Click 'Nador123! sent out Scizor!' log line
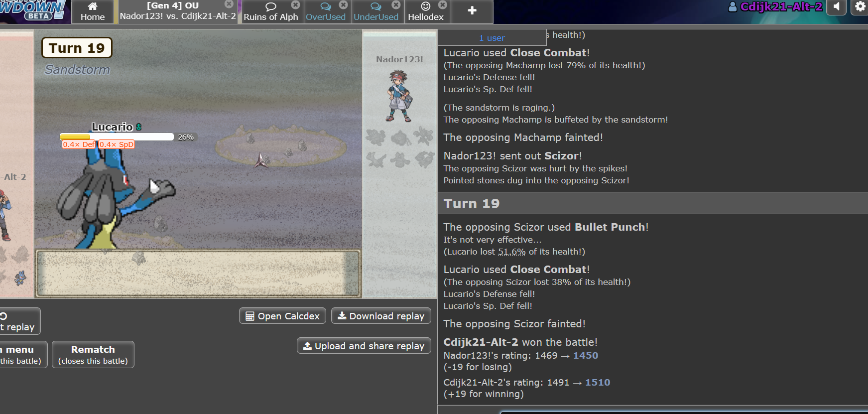This screenshot has height=414, width=868. pyautogui.click(x=513, y=156)
